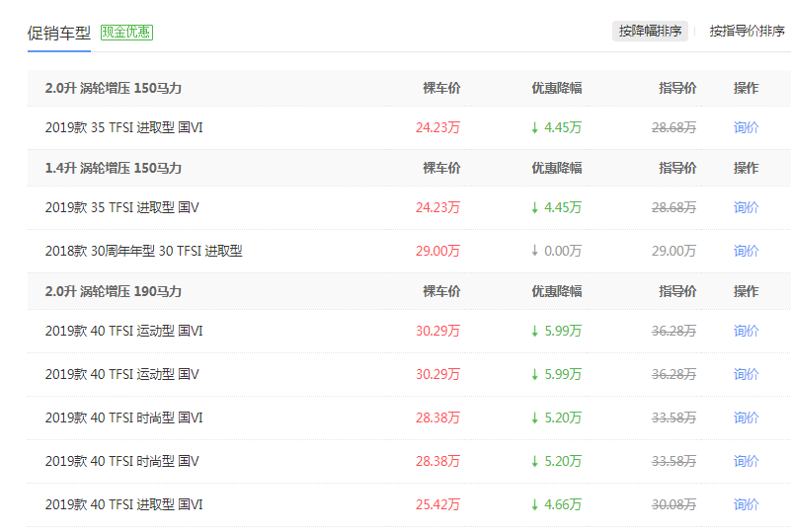Image resolution: width=791 pixels, height=532 pixels.
Task: Open model 2019款 40 TFSI 时尚型 国V
Action: [x=122, y=461]
